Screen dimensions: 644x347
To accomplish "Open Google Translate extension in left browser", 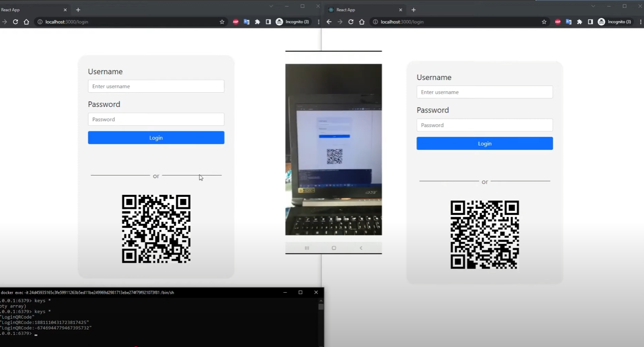I will [x=247, y=22].
